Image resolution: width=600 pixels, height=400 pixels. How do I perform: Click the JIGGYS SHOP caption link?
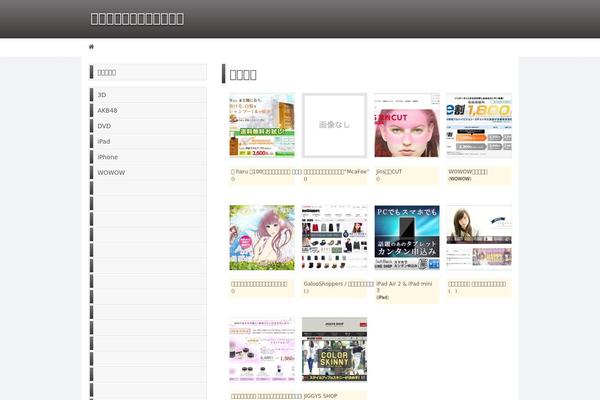pos(320,396)
